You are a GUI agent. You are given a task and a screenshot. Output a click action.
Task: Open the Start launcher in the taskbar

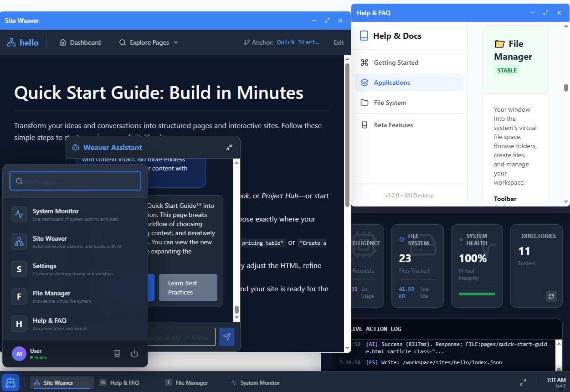coord(10,382)
